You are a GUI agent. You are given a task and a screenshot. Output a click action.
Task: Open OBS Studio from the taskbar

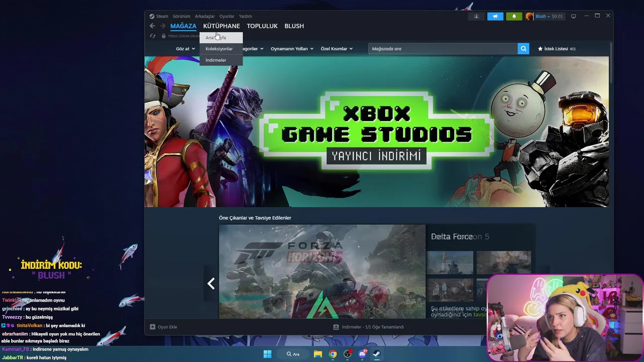pyautogui.click(x=347, y=354)
